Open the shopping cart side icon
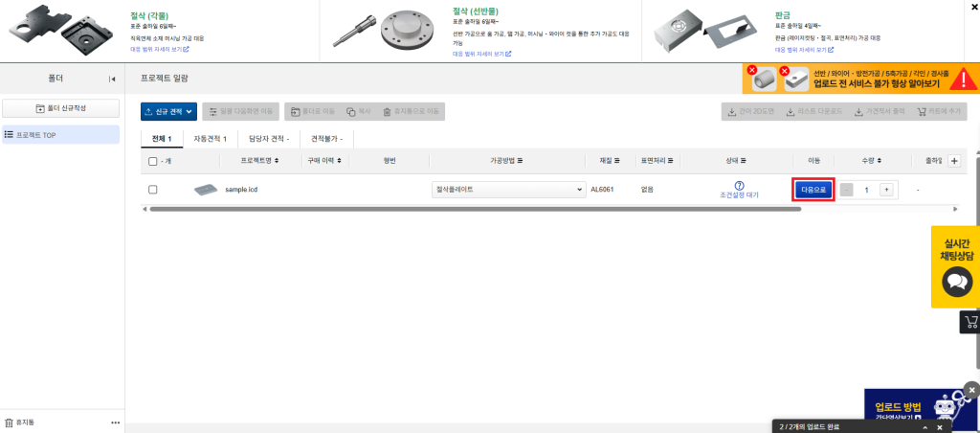The height and width of the screenshot is (433, 980). (970, 322)
